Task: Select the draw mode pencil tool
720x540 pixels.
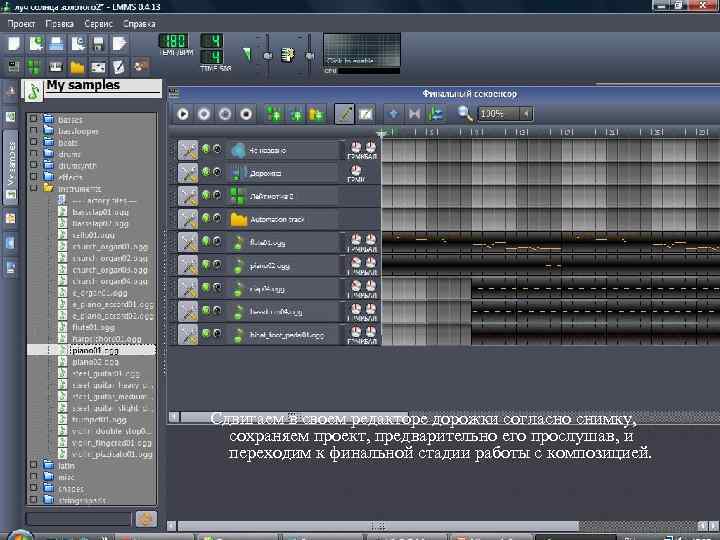Action: click(344, 114)
